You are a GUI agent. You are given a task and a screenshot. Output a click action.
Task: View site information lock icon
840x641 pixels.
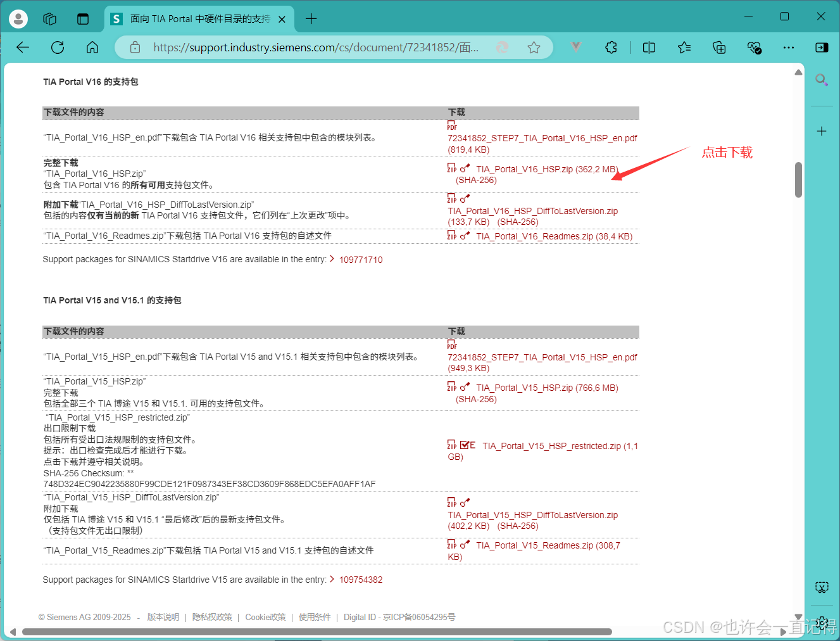[x=135, y=48]
